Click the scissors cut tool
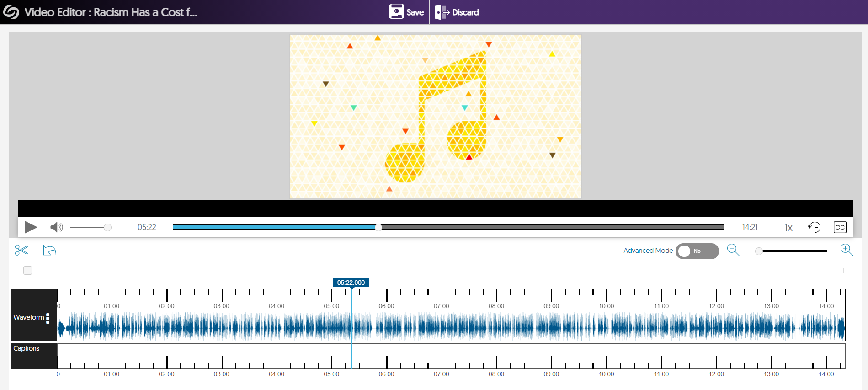 (21, 250)
